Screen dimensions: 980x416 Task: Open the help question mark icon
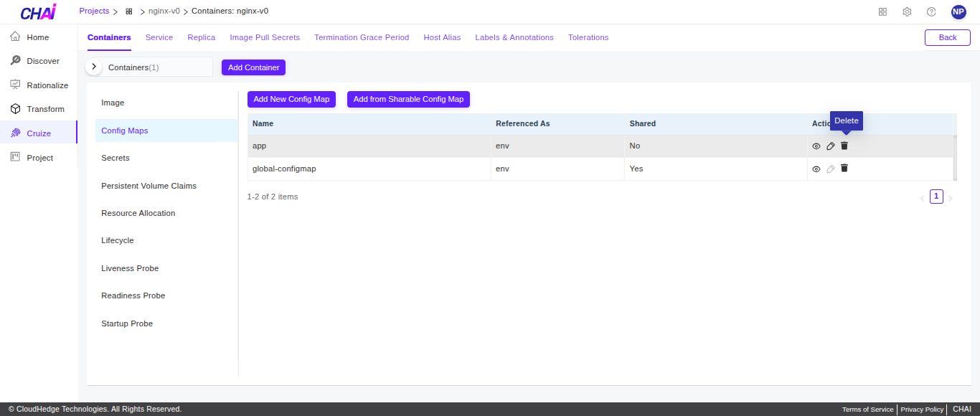coord(930,11)
